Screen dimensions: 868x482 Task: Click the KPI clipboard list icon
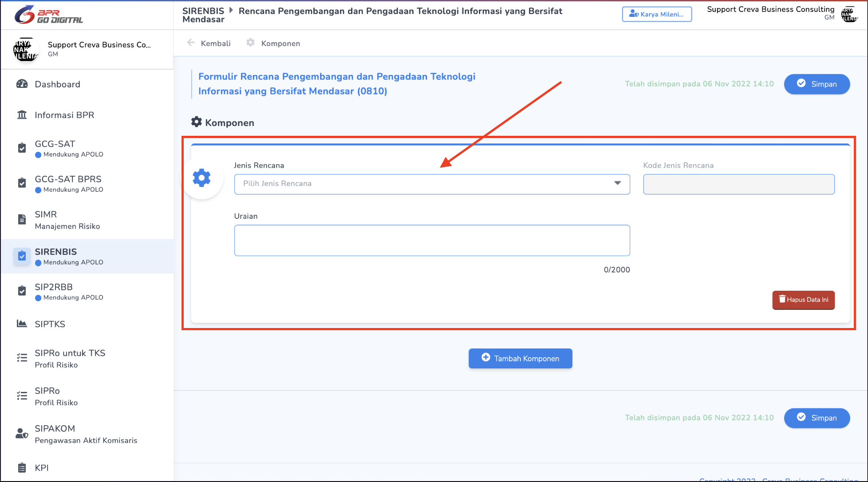[x=22, y=467]
